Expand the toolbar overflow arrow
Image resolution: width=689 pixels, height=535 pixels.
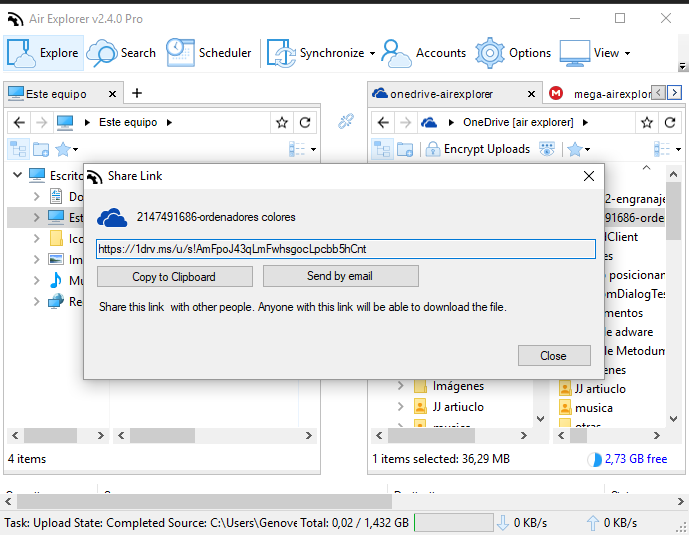[x=682, y=67]
